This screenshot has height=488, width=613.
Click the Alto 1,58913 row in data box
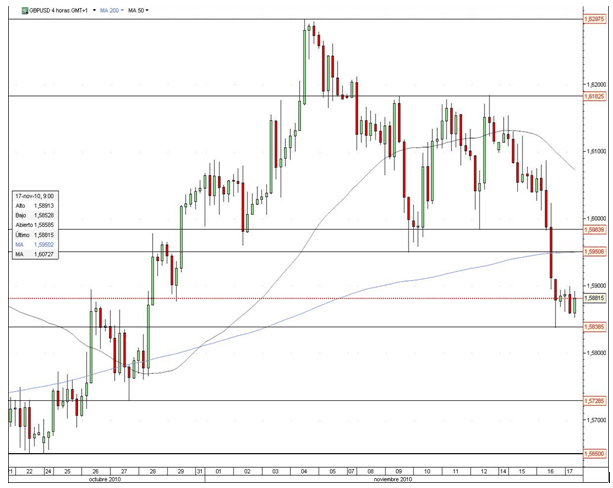coord(35,206)
